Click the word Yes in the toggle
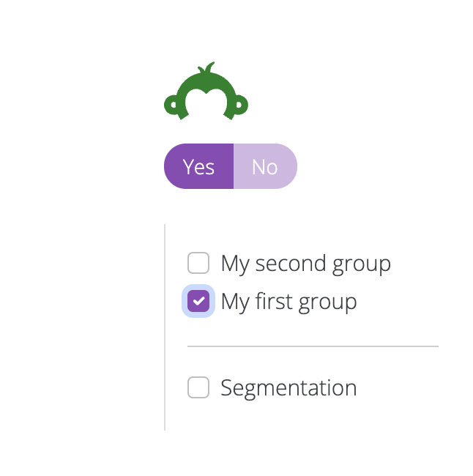This screenshot has width=473, height=476. tap(198, 166)
